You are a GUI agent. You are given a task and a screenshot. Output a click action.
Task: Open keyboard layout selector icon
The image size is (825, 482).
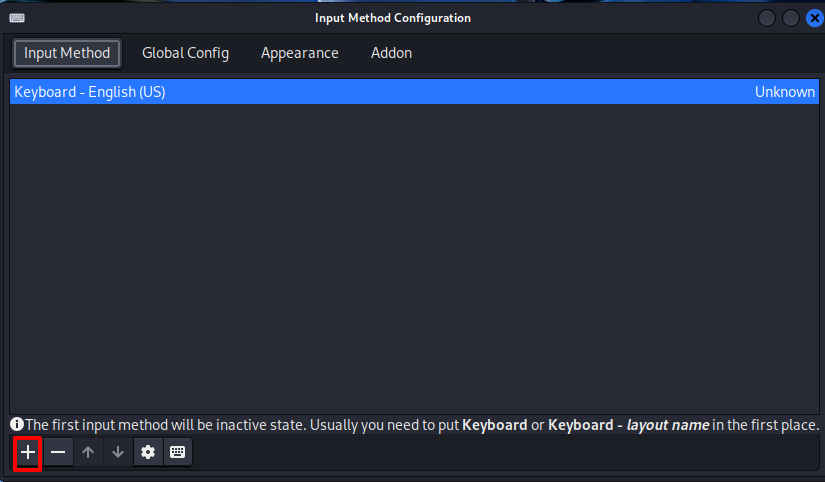coord(178,452)
